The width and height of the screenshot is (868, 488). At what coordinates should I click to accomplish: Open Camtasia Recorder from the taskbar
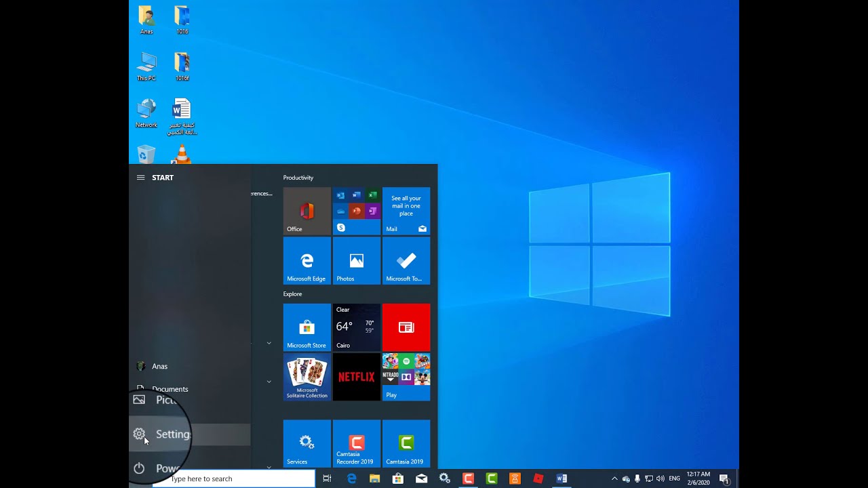click(x=468, y=479)
